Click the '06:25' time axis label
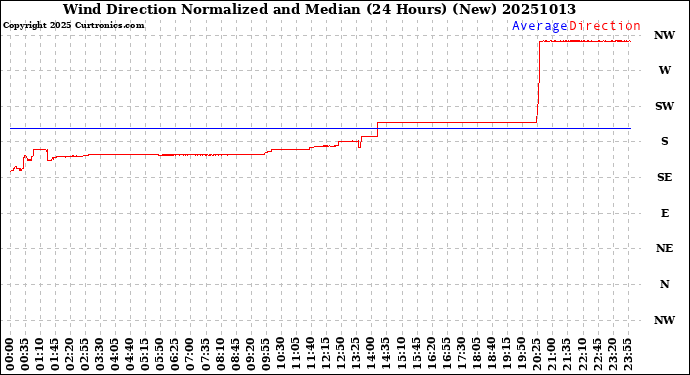The height and width of the screenshot is (375, 690). click(x=175, y=354)
